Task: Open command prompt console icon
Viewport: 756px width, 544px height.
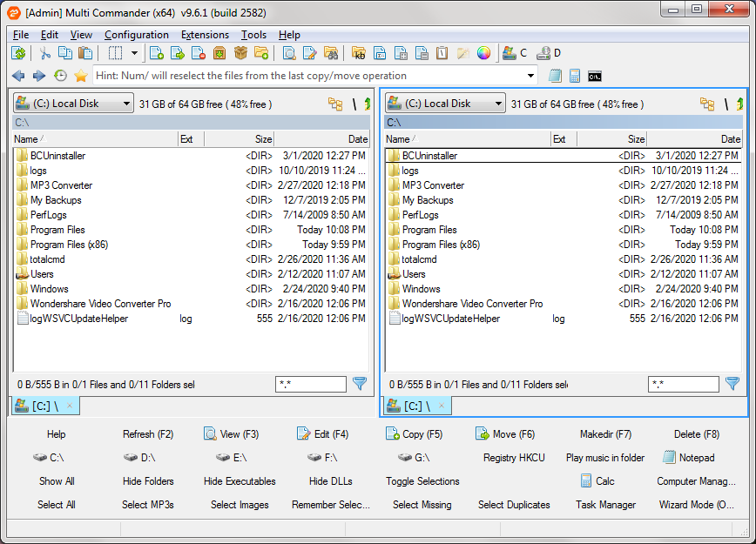Action: (x=595, y=76)
